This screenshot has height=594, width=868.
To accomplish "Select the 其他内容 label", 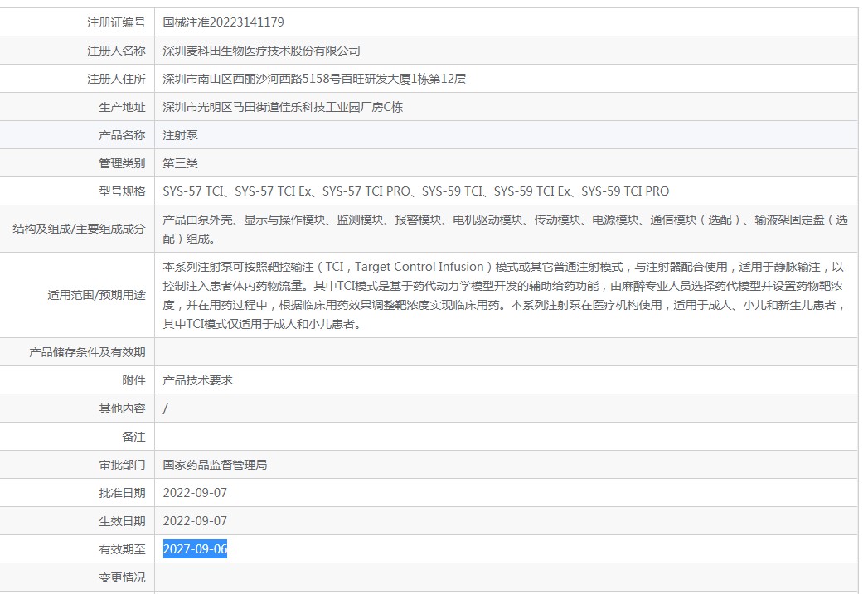I will point(123,408).
